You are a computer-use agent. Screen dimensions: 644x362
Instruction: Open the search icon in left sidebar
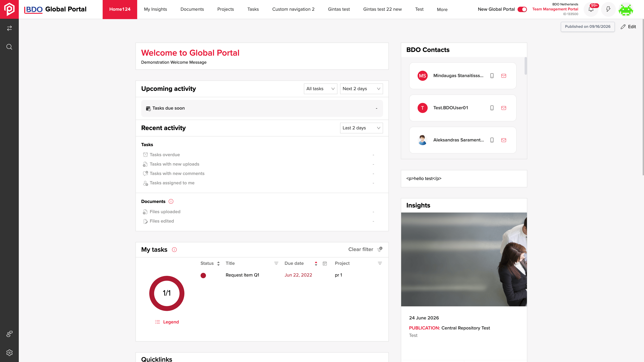coord(9,47)
